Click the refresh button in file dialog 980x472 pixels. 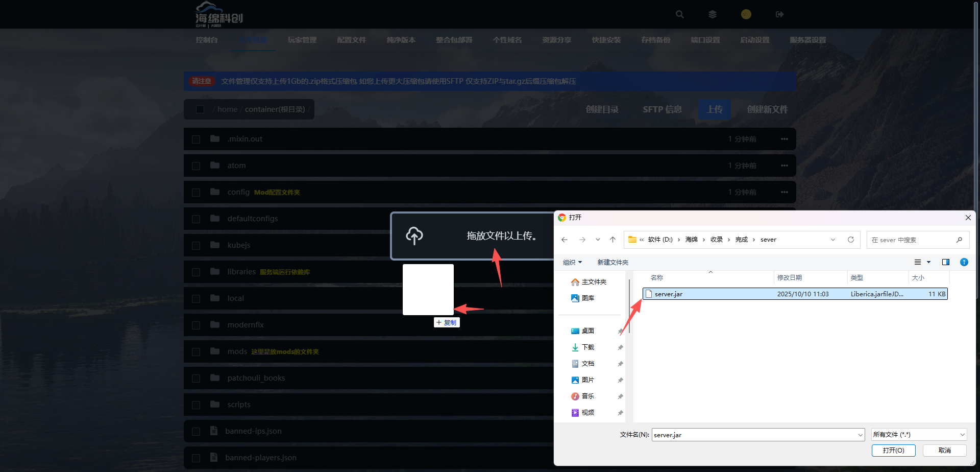[850, 240]
